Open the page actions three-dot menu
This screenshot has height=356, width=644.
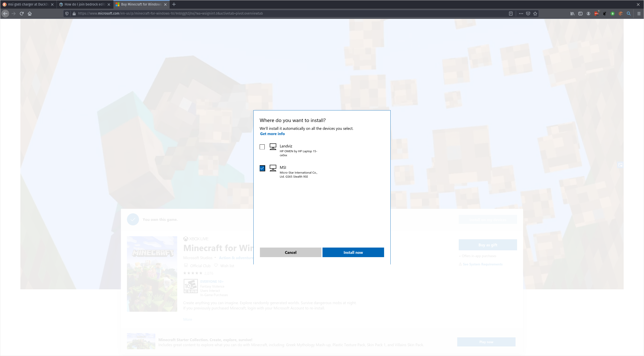(521, 14)
